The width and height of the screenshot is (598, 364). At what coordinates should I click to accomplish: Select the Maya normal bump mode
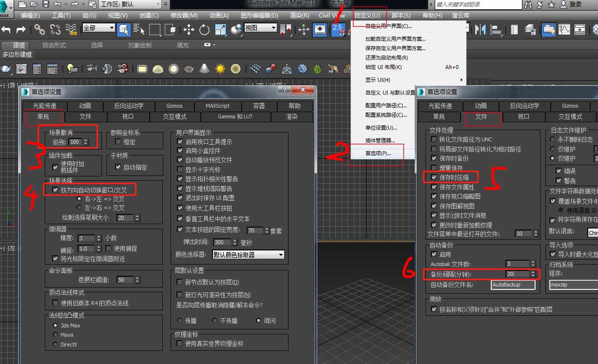tap(56, 335)
